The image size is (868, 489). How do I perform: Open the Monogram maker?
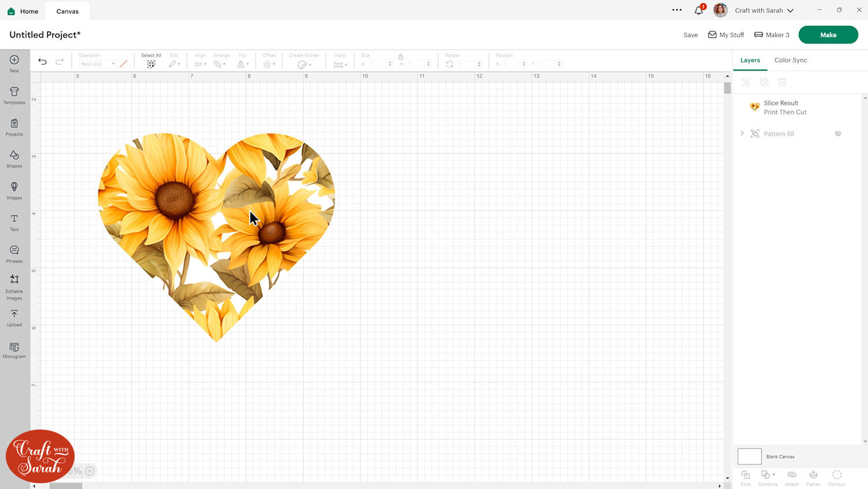click(14, 350)
